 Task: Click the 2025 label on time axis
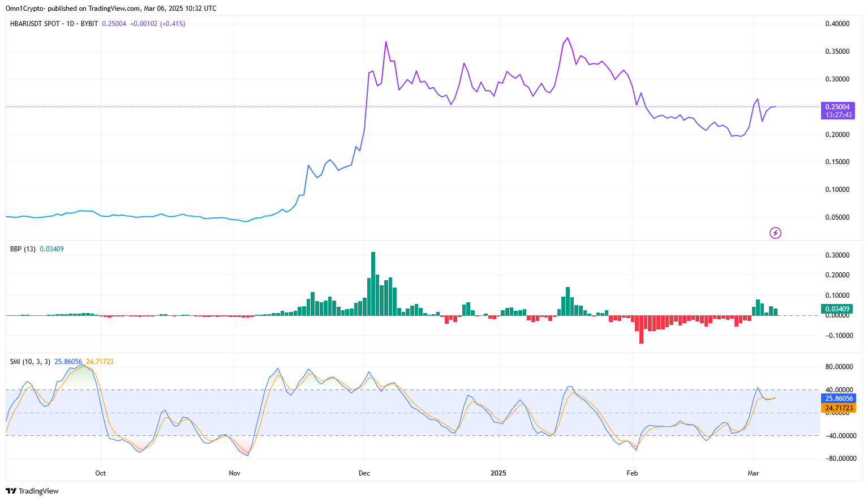coord(499,473)
